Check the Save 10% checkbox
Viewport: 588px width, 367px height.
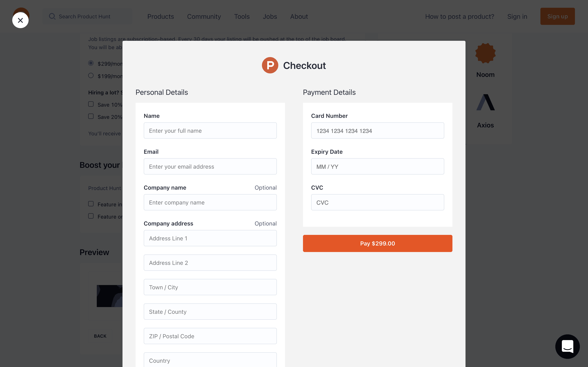(x=91, y=104)
